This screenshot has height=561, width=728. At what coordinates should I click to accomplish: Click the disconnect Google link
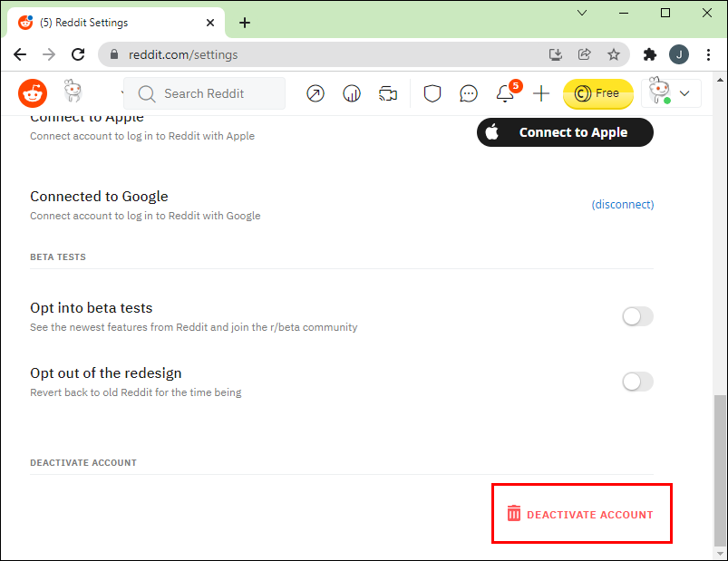623,204
